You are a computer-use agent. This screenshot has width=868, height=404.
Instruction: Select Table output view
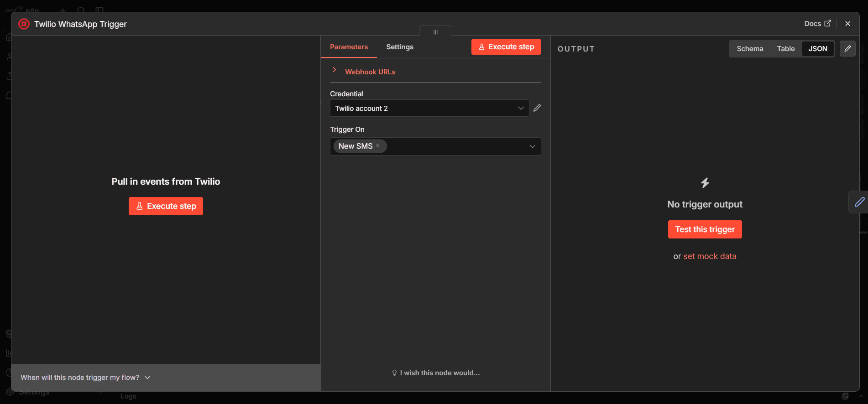coord(786,49)
